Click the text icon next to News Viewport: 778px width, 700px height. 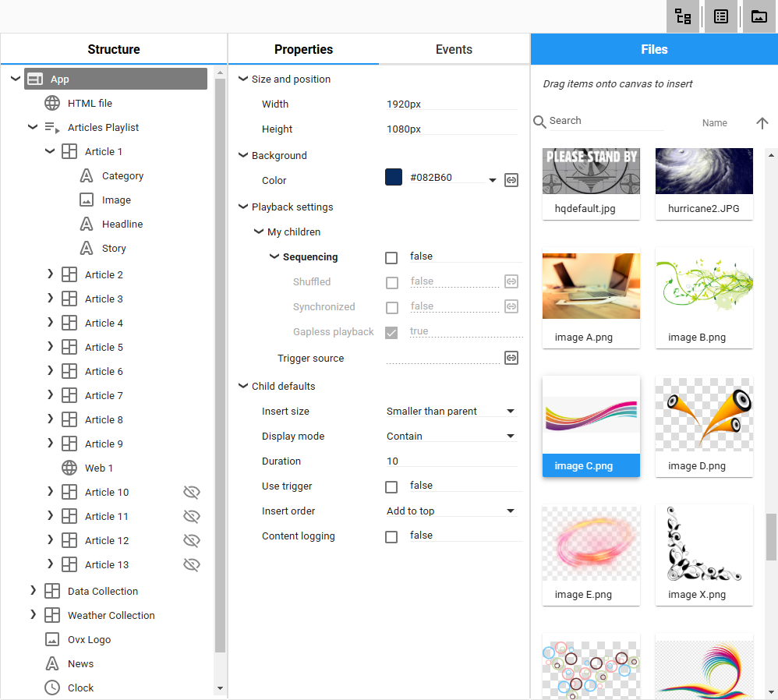click(x=52, y=664)
